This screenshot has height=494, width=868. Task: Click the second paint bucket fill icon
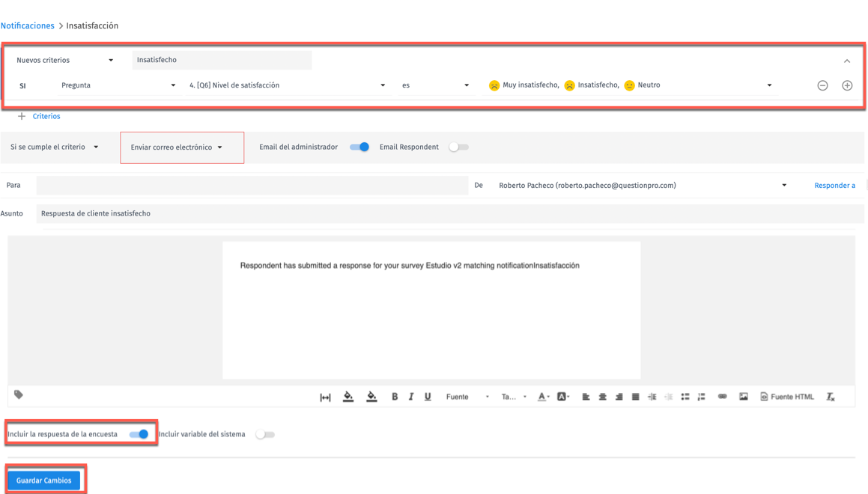click(371, 397)
